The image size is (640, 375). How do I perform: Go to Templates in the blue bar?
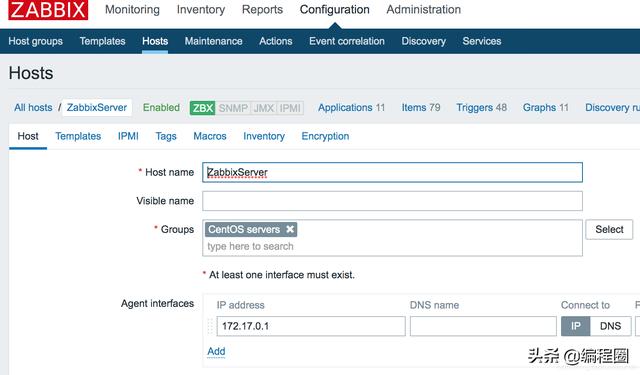[x=102, y=41]
